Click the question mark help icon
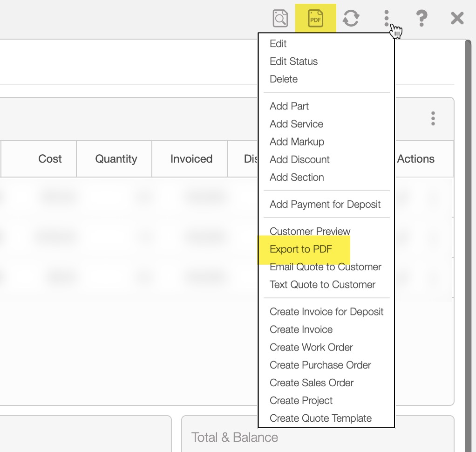Image resolution: width=476 pixels, height=452 pixels. click(x=422, y=19)
